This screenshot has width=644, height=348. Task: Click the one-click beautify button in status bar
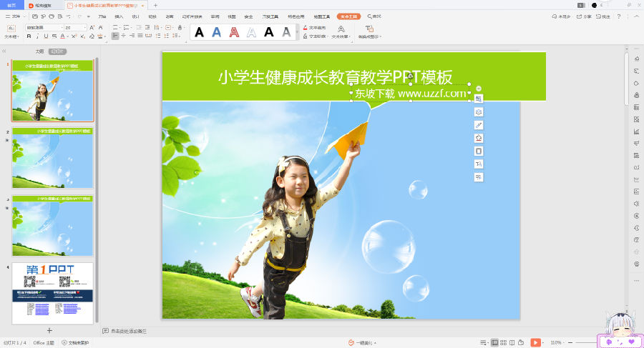(362, 343)
